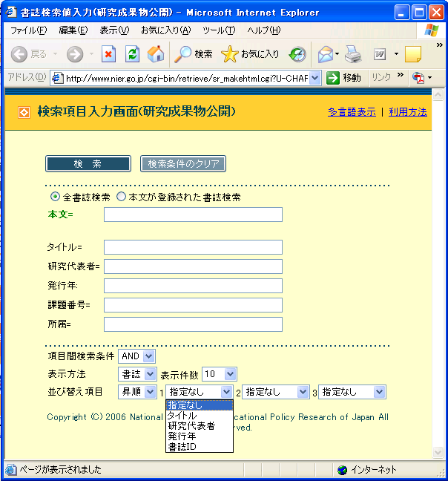Viewport: 448px width, 481px height.
Task: Choose 研究代表者 from the open list
Action: click(191, 426)
